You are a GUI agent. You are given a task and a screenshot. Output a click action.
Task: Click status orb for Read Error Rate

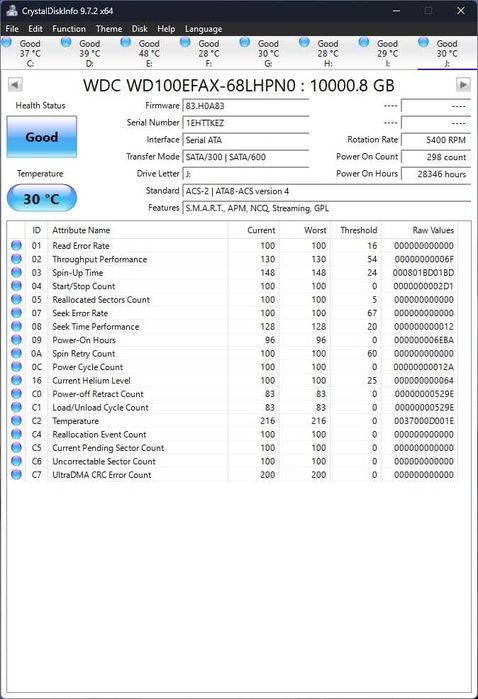[x=16, y=245]
